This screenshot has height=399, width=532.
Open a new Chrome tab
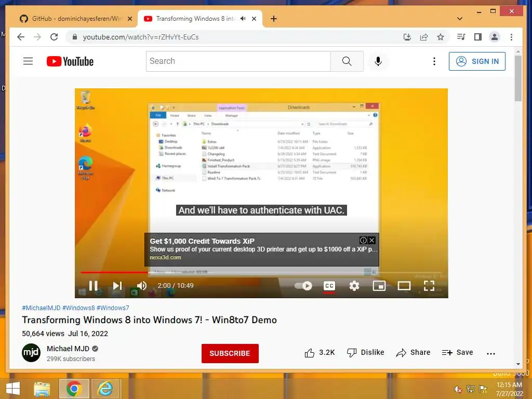point(273,19)
